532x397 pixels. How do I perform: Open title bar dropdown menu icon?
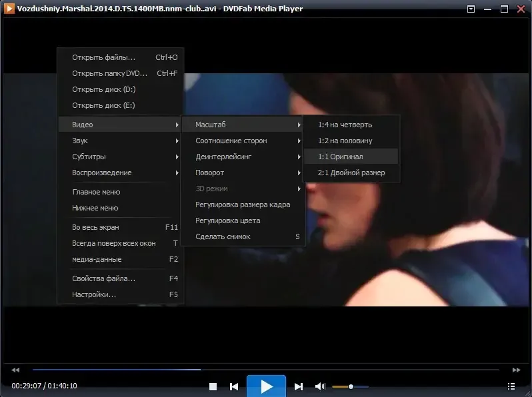(471, 9)
